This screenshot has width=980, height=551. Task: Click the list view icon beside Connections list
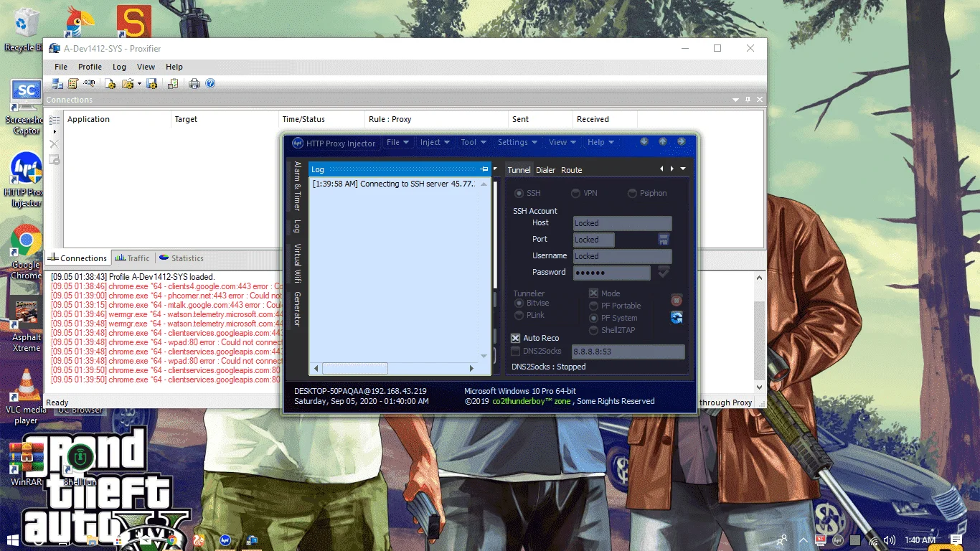55,120
